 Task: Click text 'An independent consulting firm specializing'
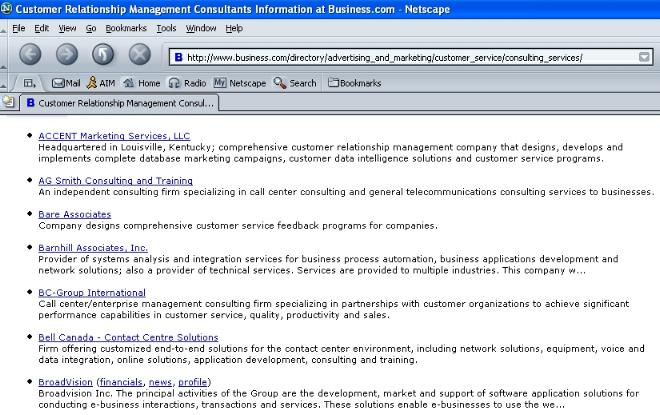(x=138, y=192)
